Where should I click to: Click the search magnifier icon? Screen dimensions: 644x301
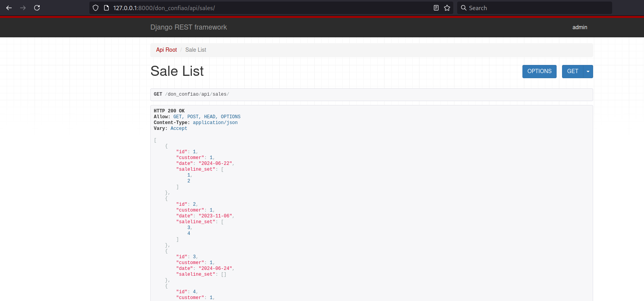[463, 8]
